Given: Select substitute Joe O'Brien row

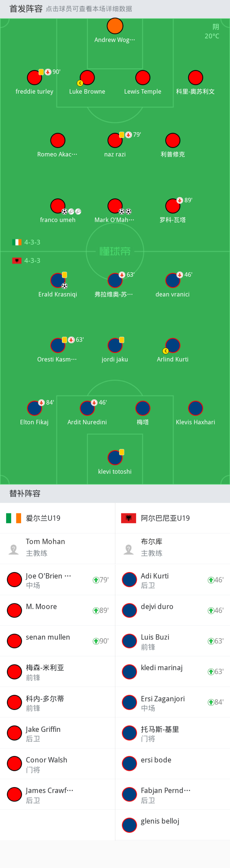Looking at the screenshot, I should tap(57, 579).
